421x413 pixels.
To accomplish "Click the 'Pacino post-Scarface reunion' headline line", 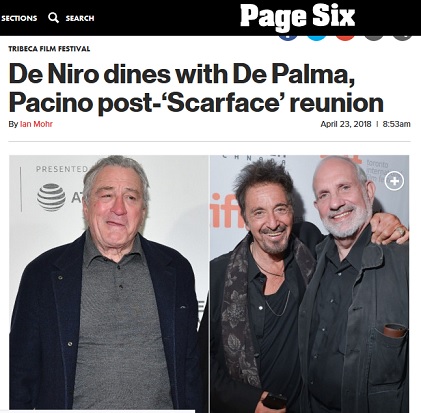I will [x=196, y=102].
